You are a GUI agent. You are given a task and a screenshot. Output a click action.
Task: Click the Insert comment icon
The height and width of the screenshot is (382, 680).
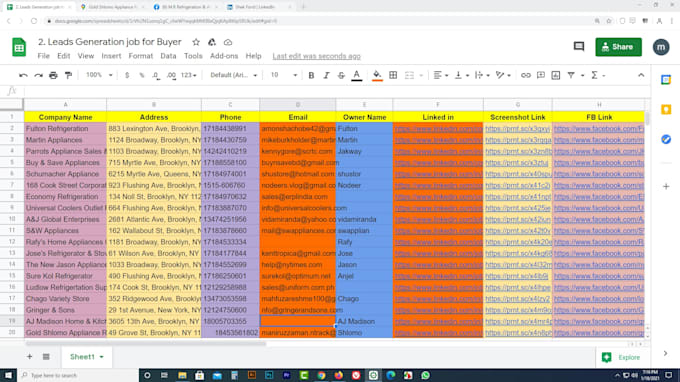541,75
